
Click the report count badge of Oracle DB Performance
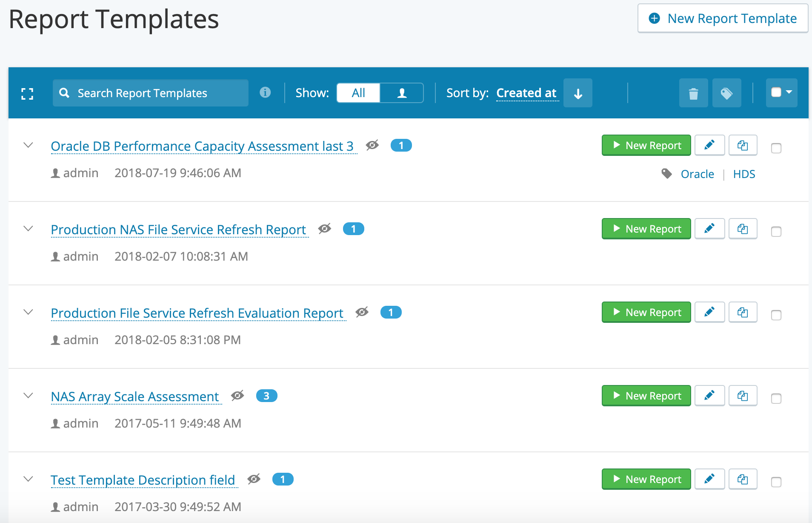[401, 146]
